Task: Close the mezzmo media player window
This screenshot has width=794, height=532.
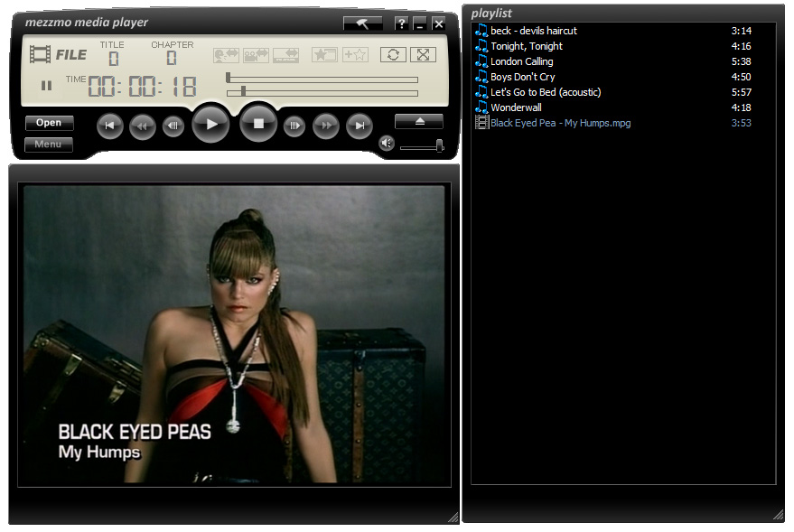Action: (438, 23)
